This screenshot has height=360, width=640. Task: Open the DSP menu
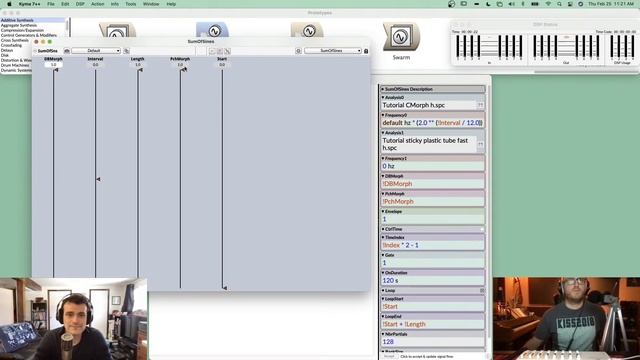coord(80,4)
